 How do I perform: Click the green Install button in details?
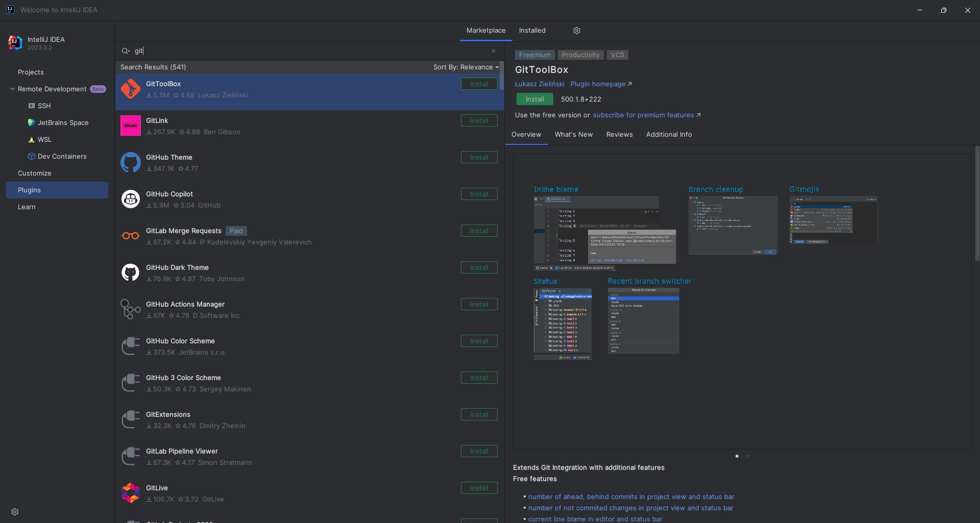tap(535, 99)
